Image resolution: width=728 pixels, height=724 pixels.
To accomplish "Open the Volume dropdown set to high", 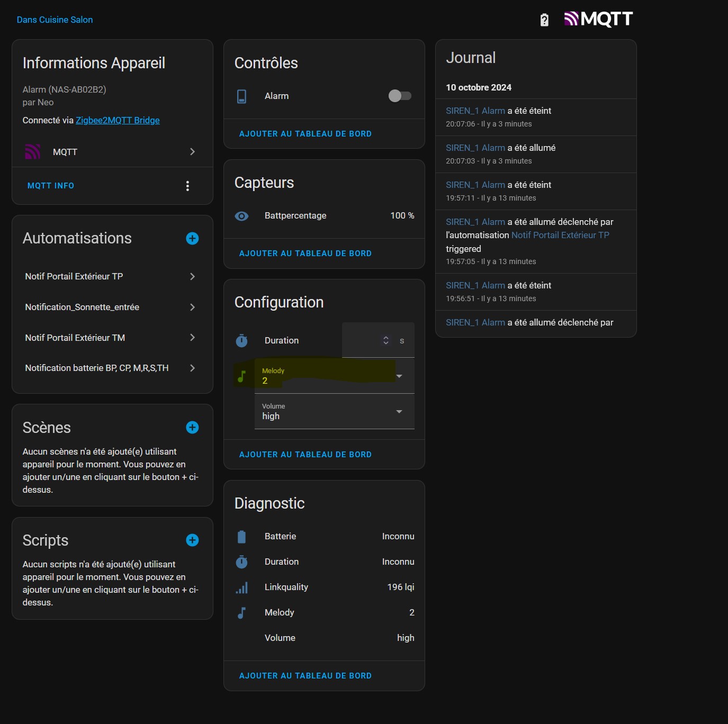I will pyautogui.click(x=334, y=411).
